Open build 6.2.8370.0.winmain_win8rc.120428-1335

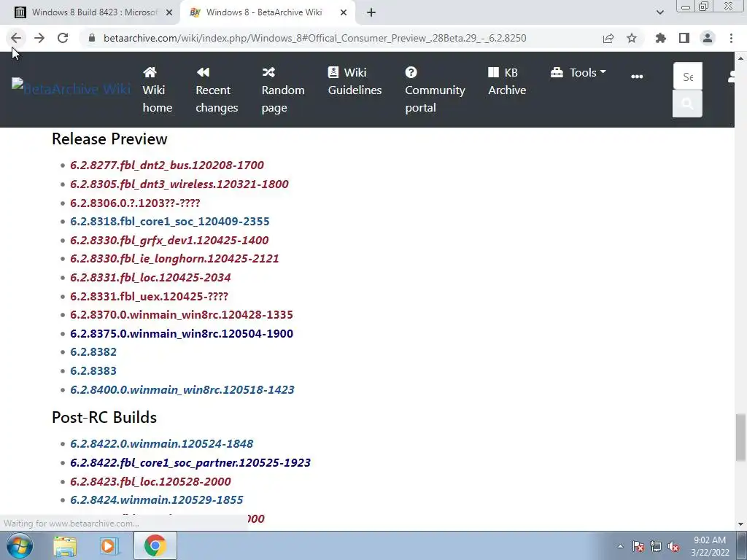click(182, 315)
